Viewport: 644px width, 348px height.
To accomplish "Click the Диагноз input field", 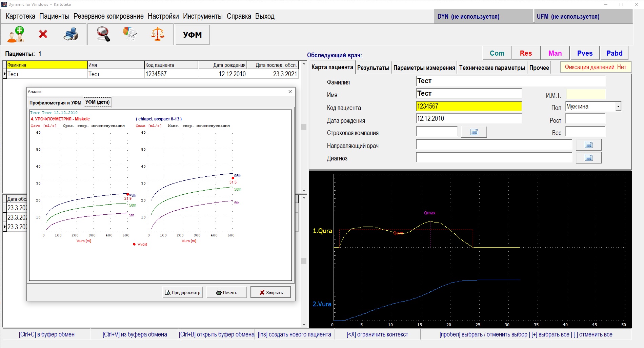I will pyautogui.click(x=494, y=158).
